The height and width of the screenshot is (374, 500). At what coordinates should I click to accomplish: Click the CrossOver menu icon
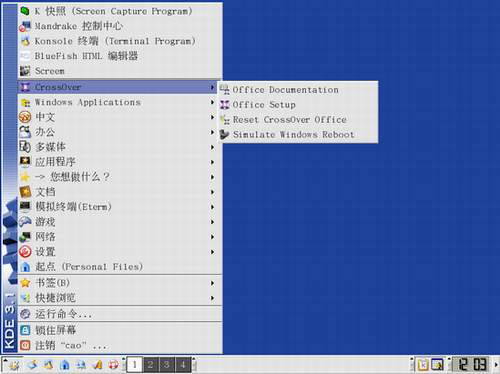(25, 87)
